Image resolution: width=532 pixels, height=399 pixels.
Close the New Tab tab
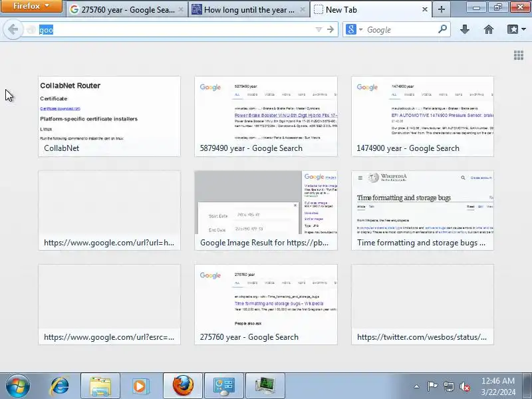(x=425, y=10)
